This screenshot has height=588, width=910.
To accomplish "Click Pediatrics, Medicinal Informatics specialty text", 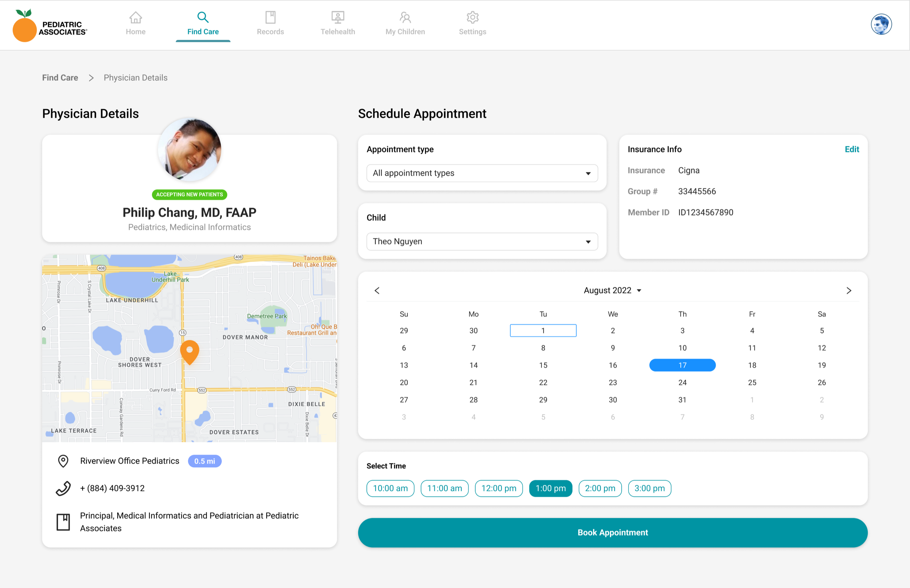I will click(x=189, y=227).
